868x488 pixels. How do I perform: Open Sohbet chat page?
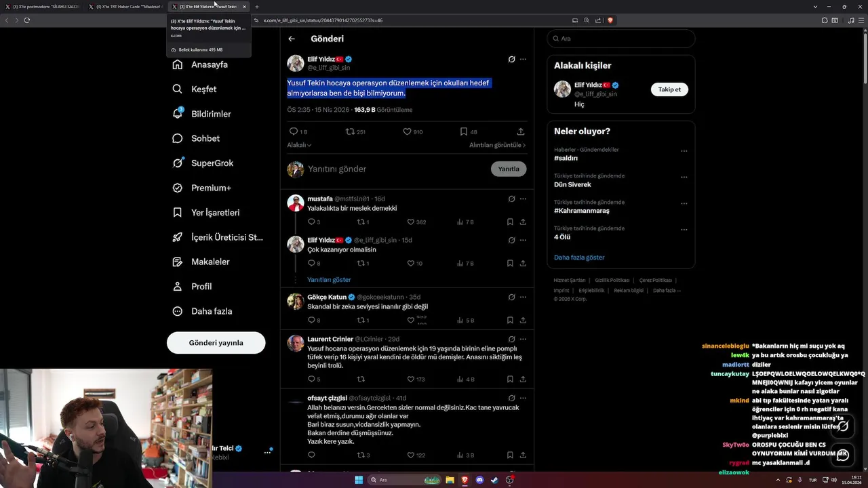(x=197, y=138)
